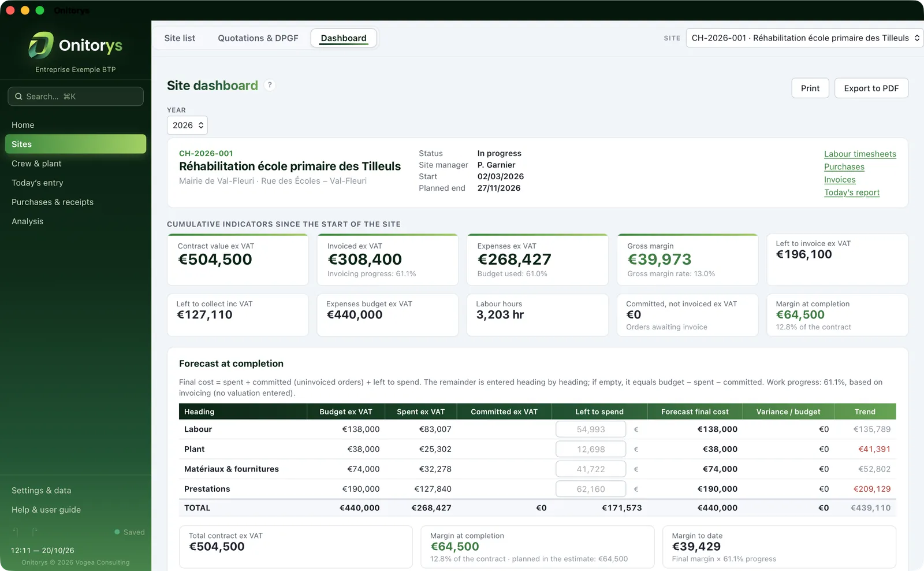Click the Prestations trend value €209,129
924x571 pixels.
(x=872, y=489)
